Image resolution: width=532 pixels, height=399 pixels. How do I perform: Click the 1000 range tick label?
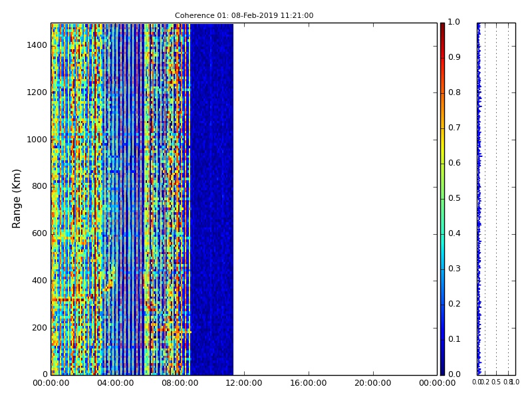[37, 140]
